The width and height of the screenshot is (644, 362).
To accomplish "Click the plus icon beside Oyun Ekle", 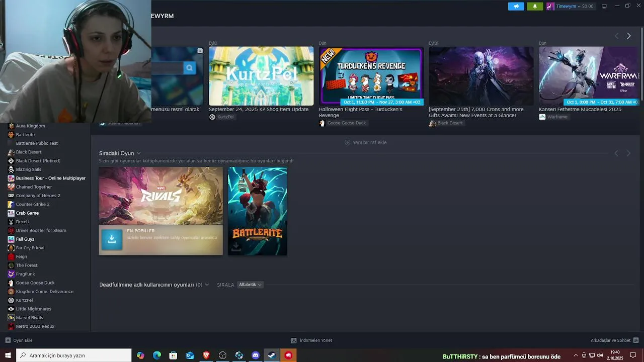I will (8, 340).
